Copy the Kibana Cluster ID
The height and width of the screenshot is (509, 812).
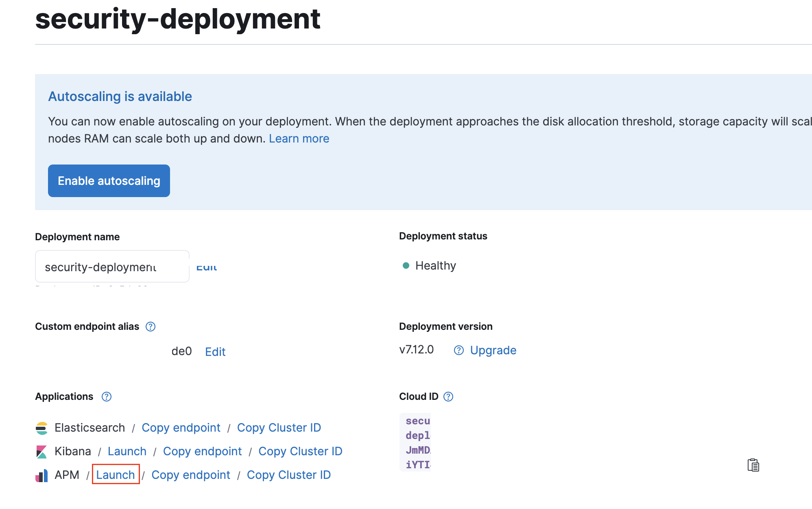[x=300, y=451]
